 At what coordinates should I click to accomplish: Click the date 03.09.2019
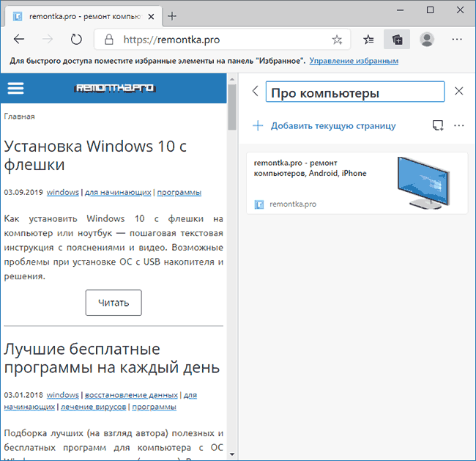tap(23, 192)
